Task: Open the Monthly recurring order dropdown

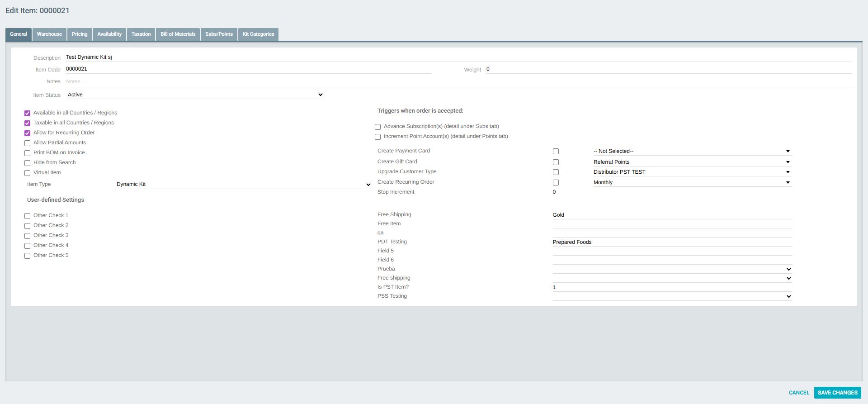Action: 692,183
